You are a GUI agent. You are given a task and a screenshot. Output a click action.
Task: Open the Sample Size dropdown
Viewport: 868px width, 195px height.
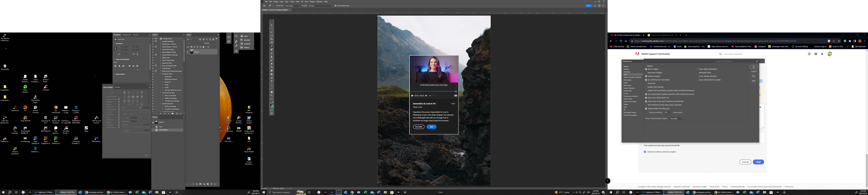tap(292, 6)
